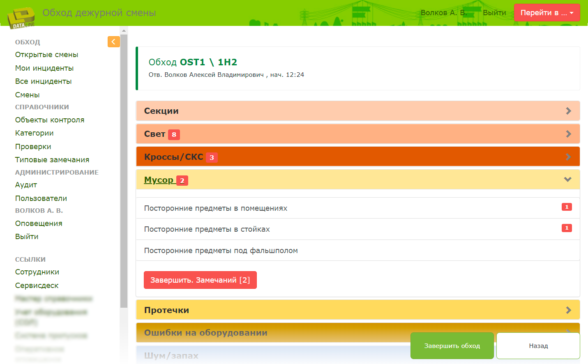Open Объекты контроля from the sidebar

tap(49, 120)
